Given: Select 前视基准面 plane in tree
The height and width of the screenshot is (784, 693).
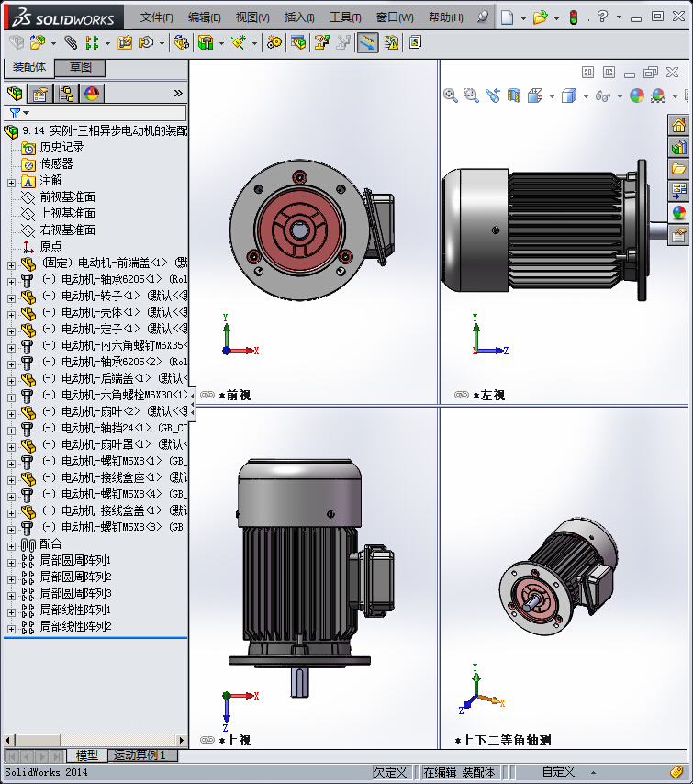Looking at the screenshot, I should coord(68,197).
